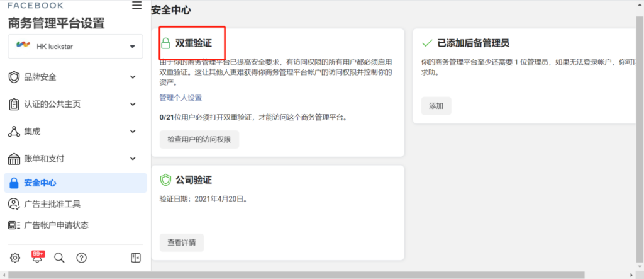The height and width of the screenshot is (279, 644).
Task: Click the 检查用户的访问权限 button
Action: (199, 140)
